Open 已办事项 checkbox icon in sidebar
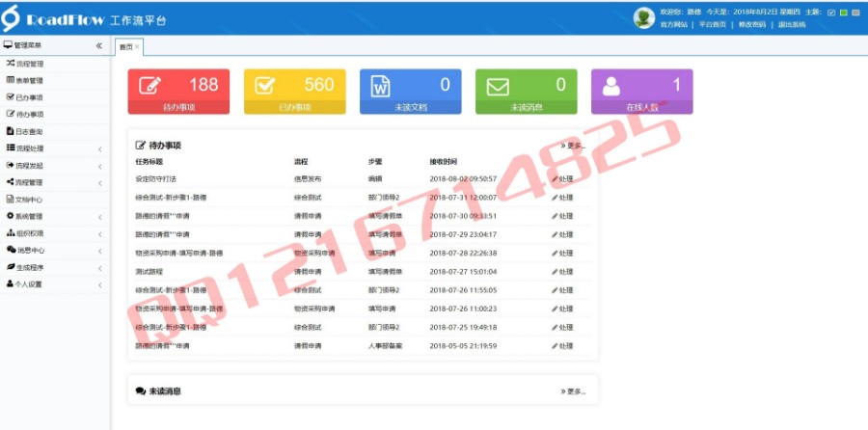 [10, 96]
